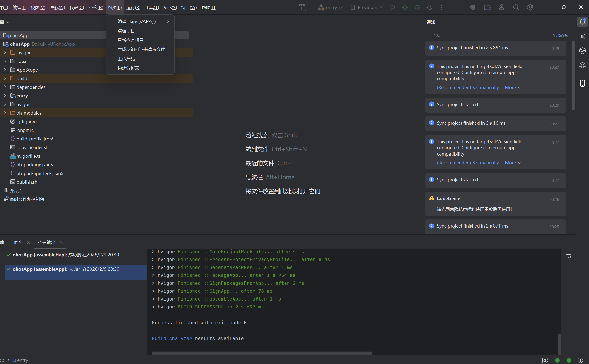Click the green Run button in toolbar
This screenshot has height=364, width=589.
(392, 7)
